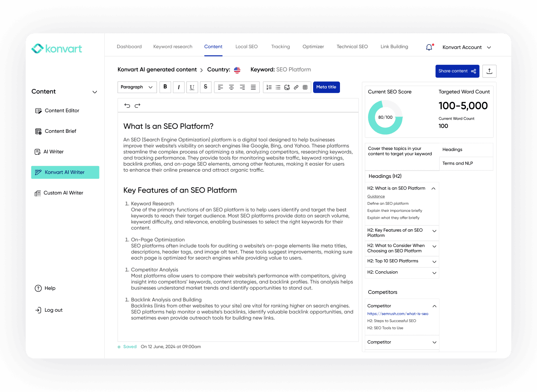Screen dimensions: 537x392
Task: Expand the H2: Conclusion heading
Action: (435, 273)
